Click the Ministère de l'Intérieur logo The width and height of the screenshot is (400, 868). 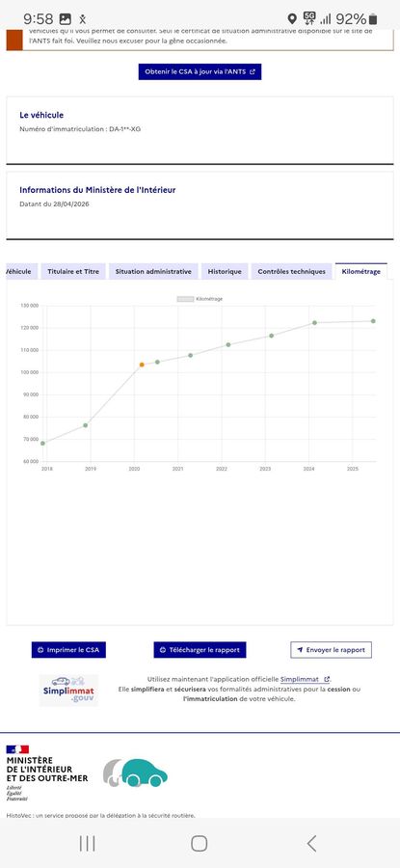tap(47, 773)
